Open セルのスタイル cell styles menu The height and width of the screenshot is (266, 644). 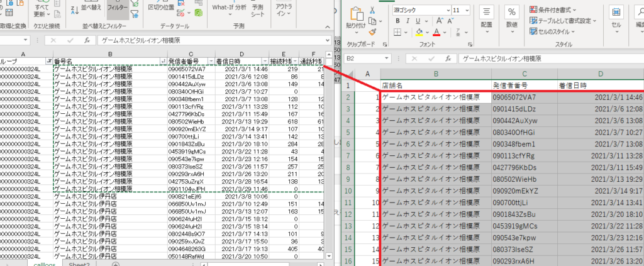tap(552, 31)
